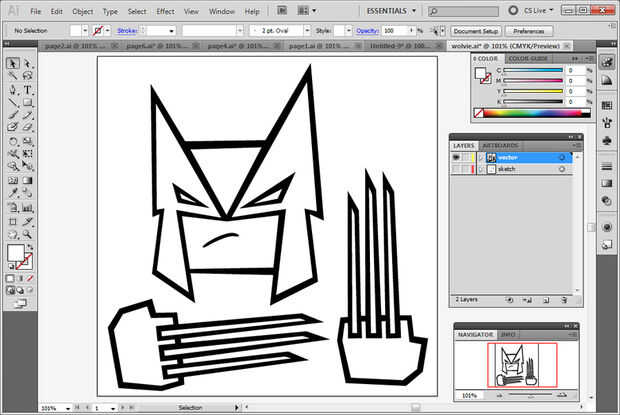620x415 pixels.
Task: Select the Type tool
Action: point(28,89)
